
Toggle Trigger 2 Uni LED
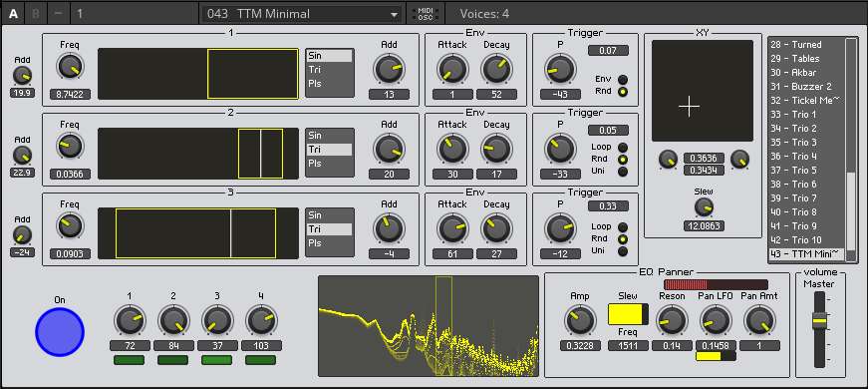pos(623,172)
